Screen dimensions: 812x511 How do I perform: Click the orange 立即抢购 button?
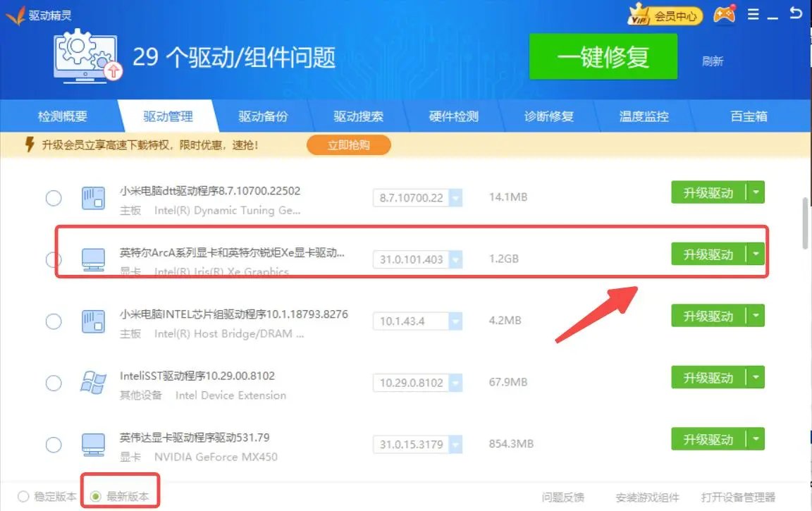348,145
